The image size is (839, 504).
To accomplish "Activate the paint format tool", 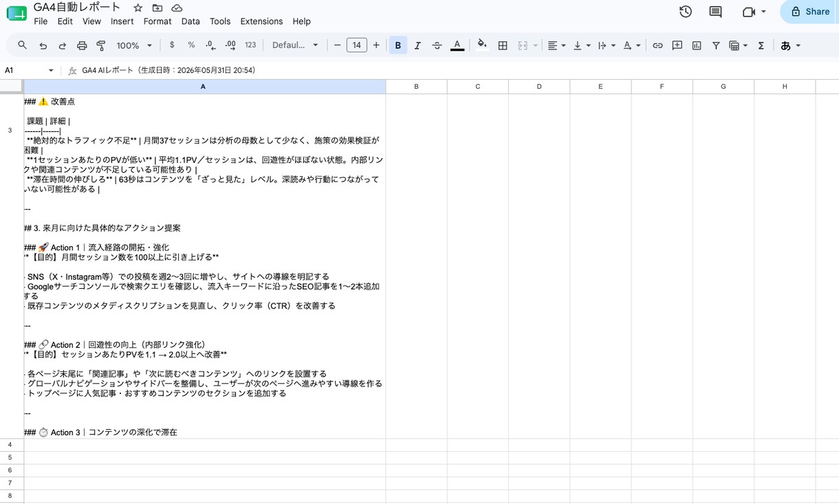I will tap(101, 45).
